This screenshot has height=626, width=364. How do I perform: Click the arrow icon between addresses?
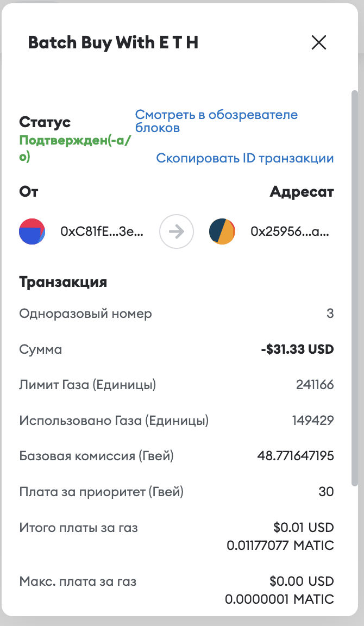point(176,231)
